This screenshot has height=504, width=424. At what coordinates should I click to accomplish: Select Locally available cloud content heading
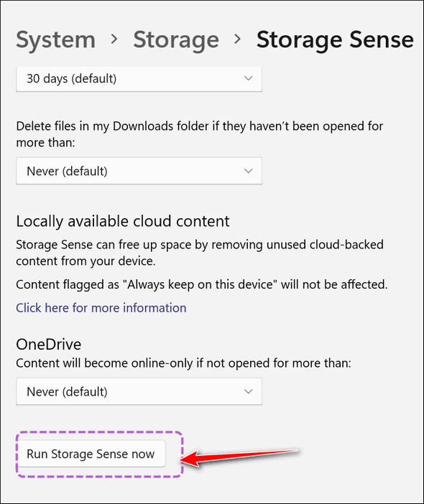point(123,221)
